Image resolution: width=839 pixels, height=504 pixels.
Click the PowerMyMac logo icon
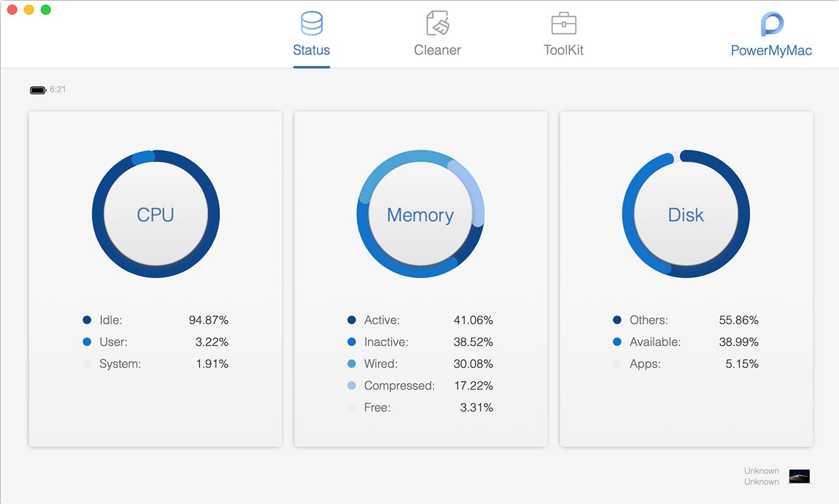[772, 24]
